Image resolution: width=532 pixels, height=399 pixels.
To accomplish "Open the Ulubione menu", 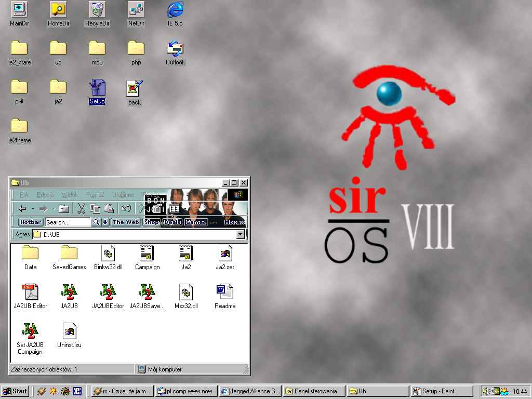I will coord(123,195).
